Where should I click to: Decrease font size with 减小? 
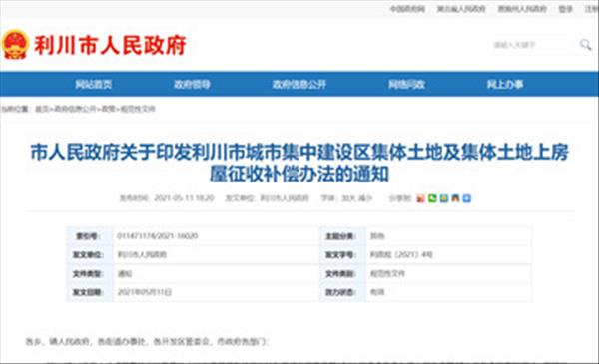364,198
